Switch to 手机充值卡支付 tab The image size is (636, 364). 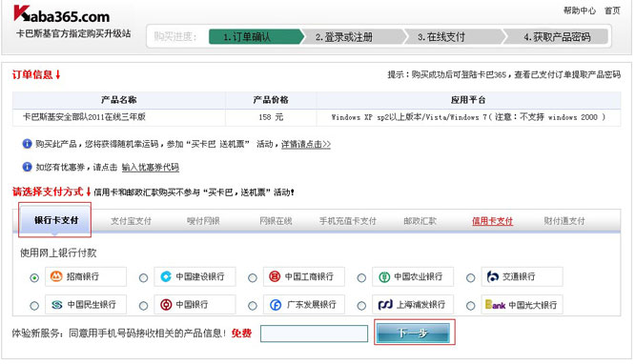[x=348, y=221]
